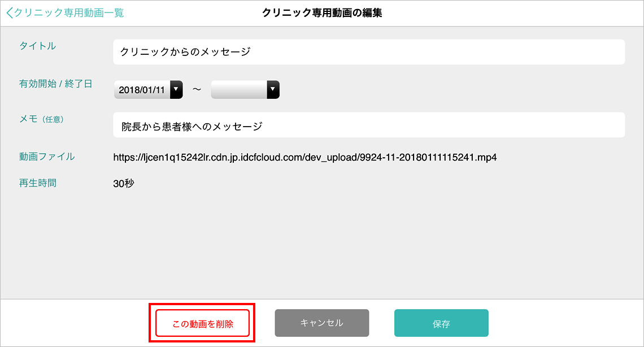Click the video file URL text
Viewport: 644px width, 347px height.
click(x=304, y=157)
